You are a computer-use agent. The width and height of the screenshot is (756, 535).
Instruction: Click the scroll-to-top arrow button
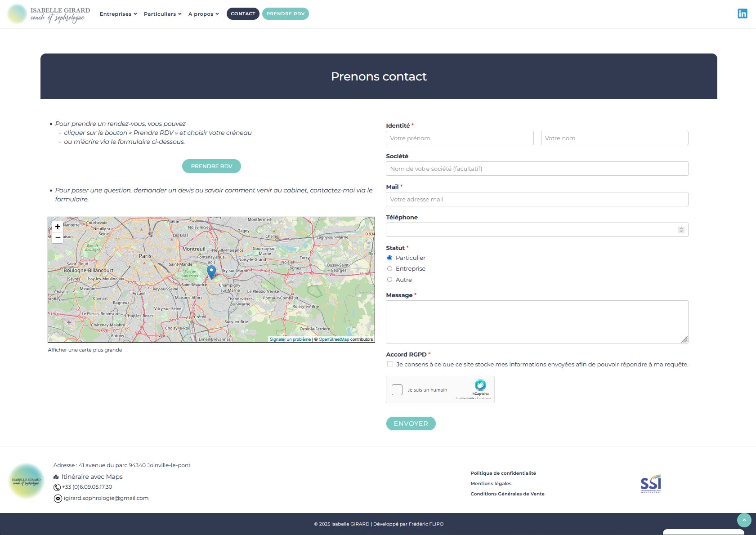(x=744, y=520)
